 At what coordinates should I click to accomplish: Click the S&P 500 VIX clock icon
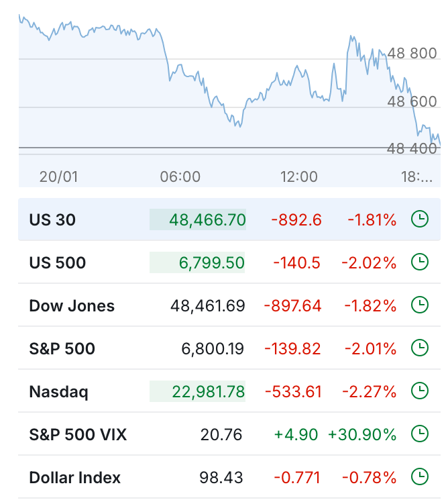click(x=419, y=434)
